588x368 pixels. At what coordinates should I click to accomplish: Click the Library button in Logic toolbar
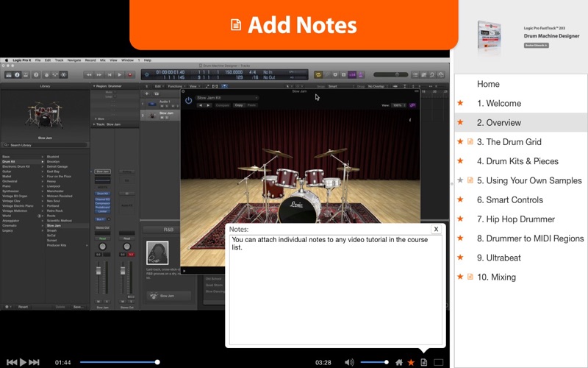pos(8,75)
